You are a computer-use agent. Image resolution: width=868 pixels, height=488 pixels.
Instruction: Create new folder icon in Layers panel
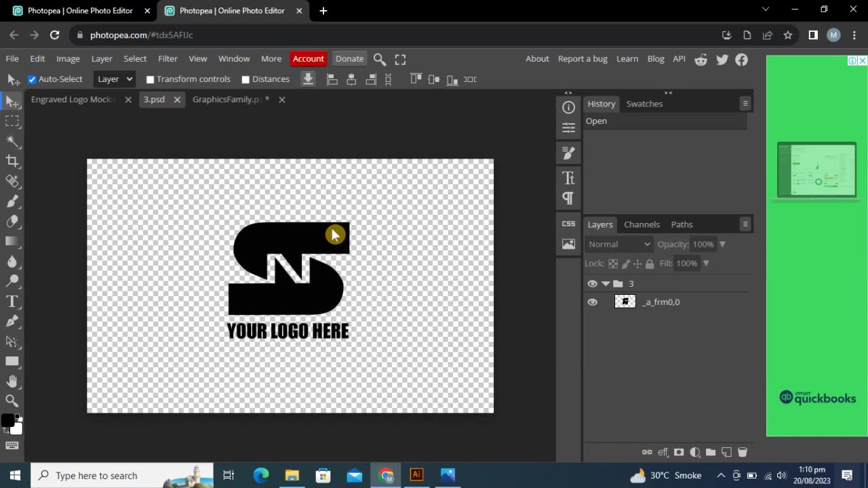(x=711, y=452)
